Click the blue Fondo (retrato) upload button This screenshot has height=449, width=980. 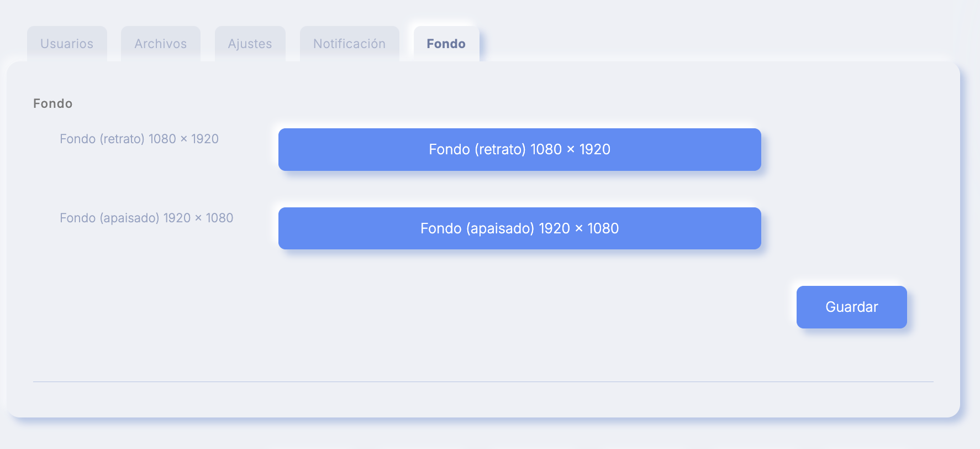click(x=520, y=149)
